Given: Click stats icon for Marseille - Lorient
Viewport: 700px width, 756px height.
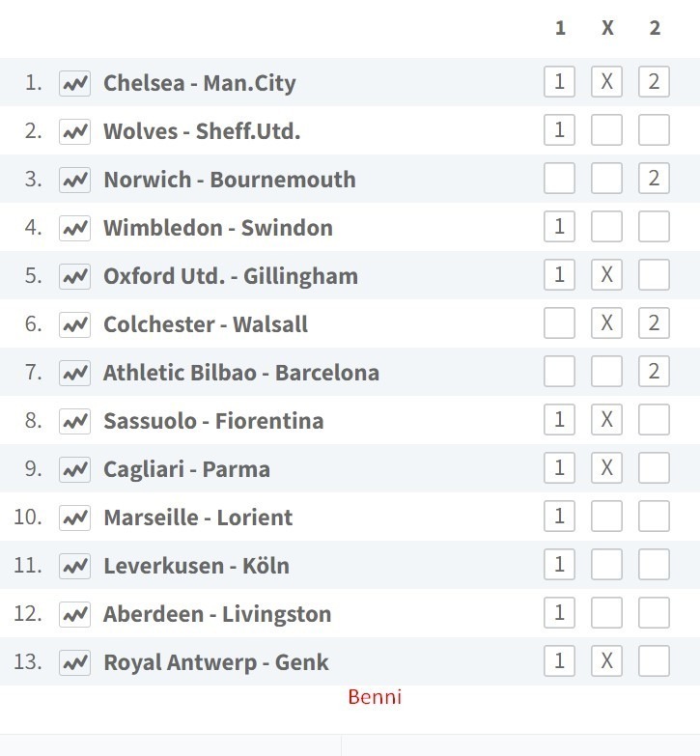Looking at the screenshot, I should pyautogui.click(x=74, y=518).
